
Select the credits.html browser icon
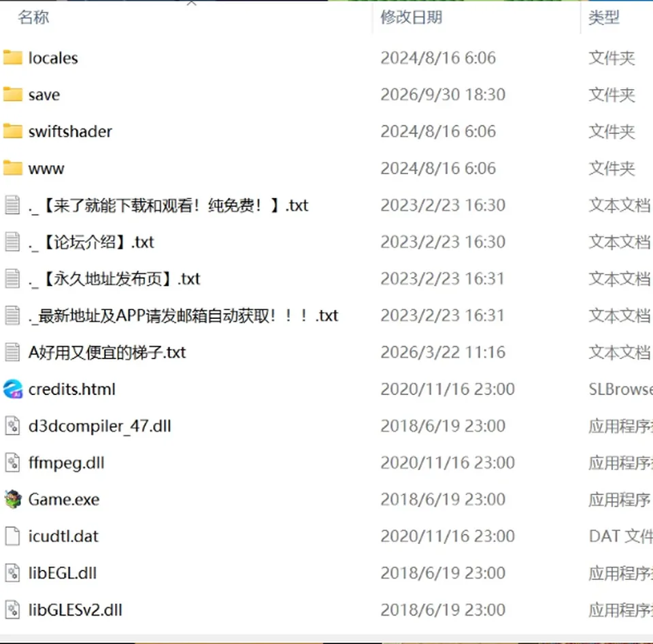click(x=12, y=389)
